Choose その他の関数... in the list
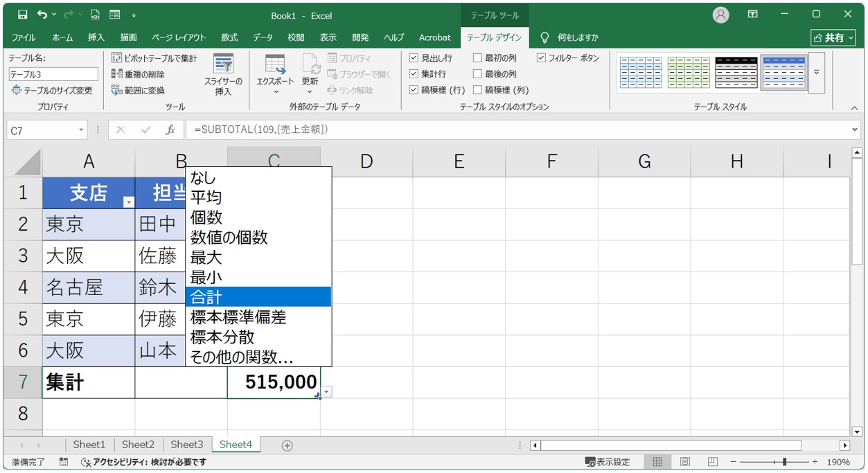Screen dimensions: 868x473 242,357
